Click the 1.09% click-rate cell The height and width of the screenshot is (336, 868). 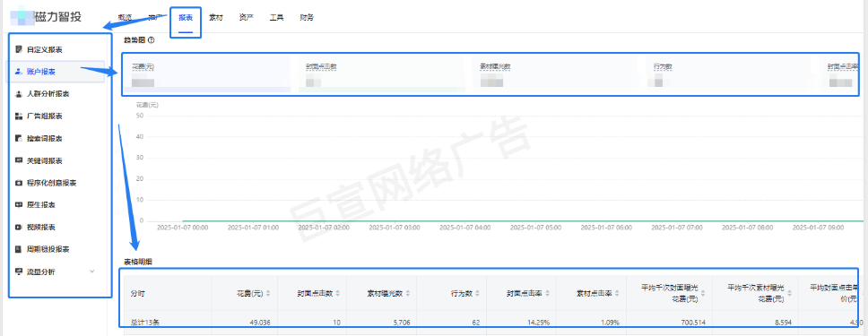[611, 322]
